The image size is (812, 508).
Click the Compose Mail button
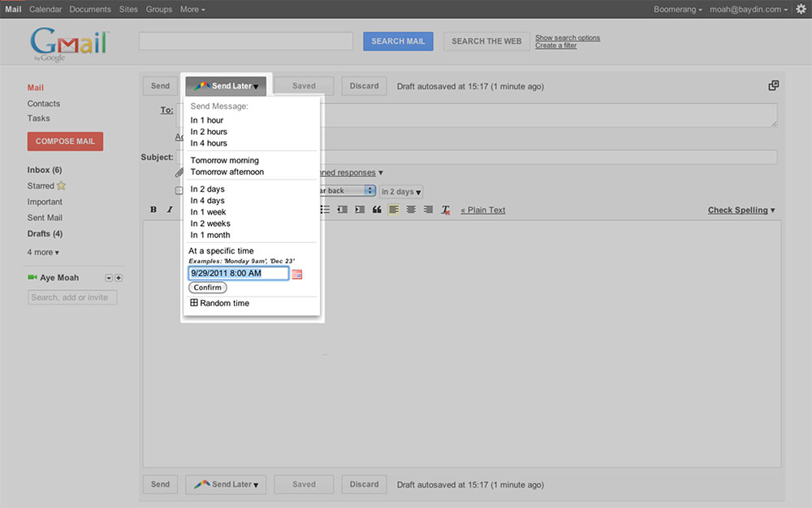pyautogui.click(x=65, y=141)
